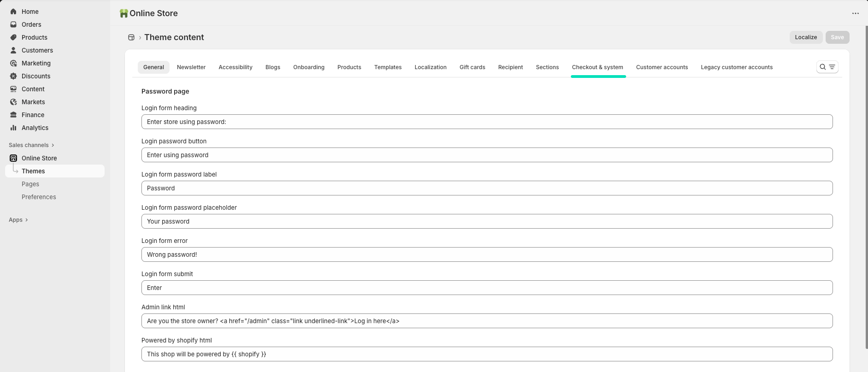
Task: Open the Blogs tab
Action: point(273,67)
